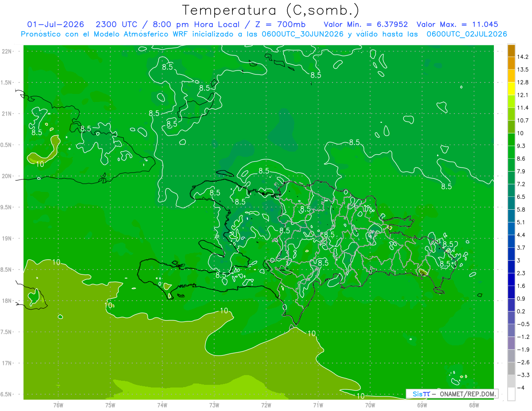The width and height of the screenshot is (532, 411).
Task: Click the "22N" latitude axis label
Action: (x=7, y=51)
